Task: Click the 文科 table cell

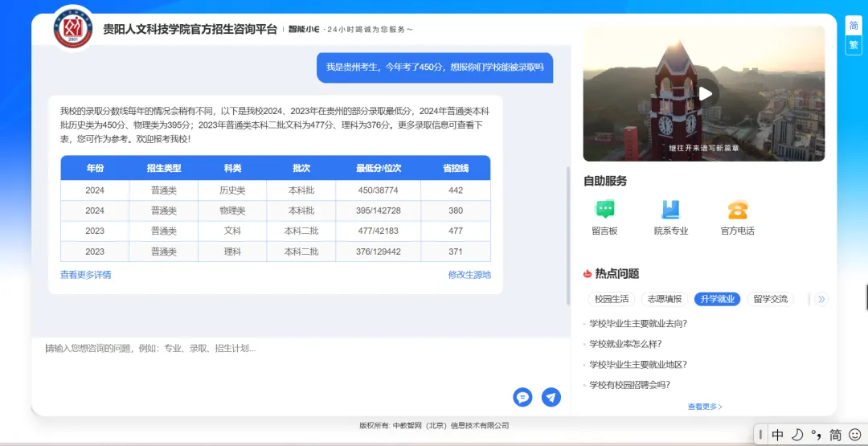Action: pyautogui.click(x=232, y=231)
